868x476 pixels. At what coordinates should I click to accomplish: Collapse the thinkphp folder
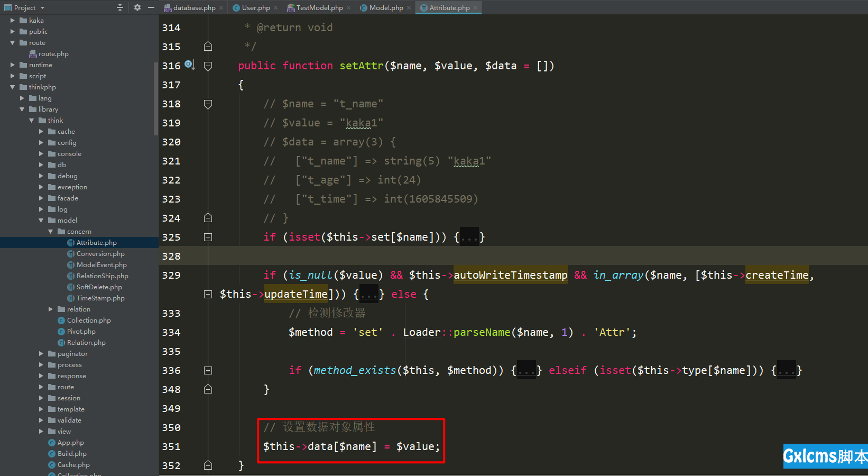click(13, 87)
